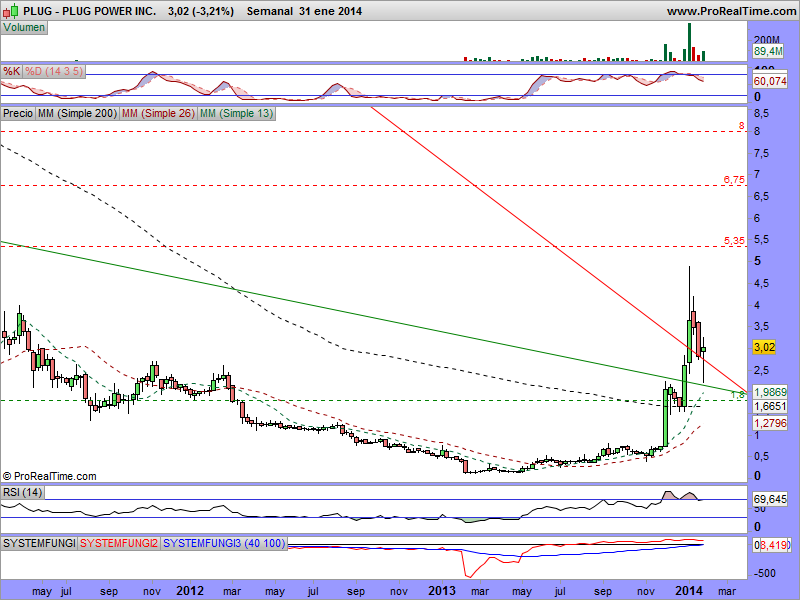Click the MM (Simple 26) label
The height and width of the screenshot is (600, 800).
(x=158, y=113)
